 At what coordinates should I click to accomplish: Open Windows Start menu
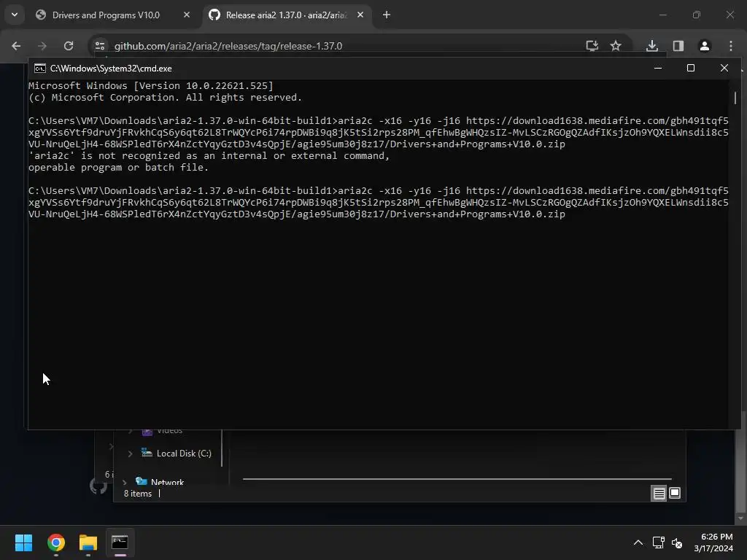[23, 542]
